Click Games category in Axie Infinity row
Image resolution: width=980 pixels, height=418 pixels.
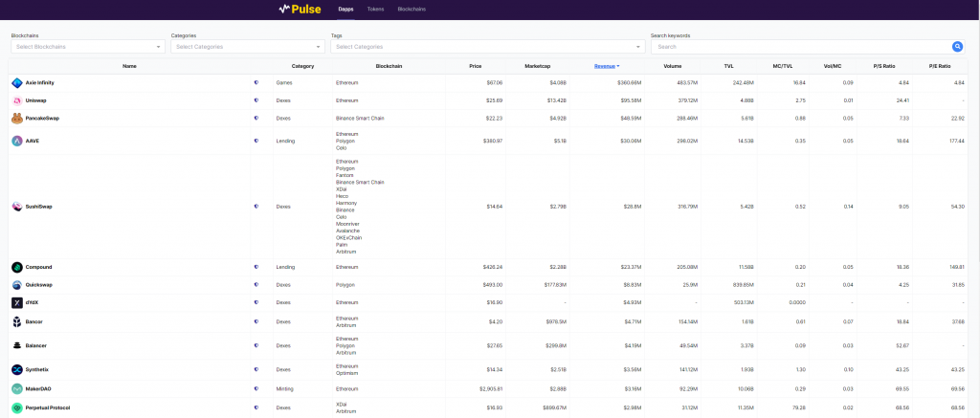pyautogui.click(x=283, y=82)
